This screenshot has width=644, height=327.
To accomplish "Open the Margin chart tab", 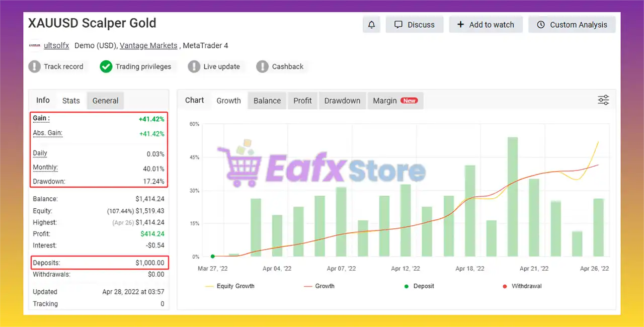I will 395,101.
